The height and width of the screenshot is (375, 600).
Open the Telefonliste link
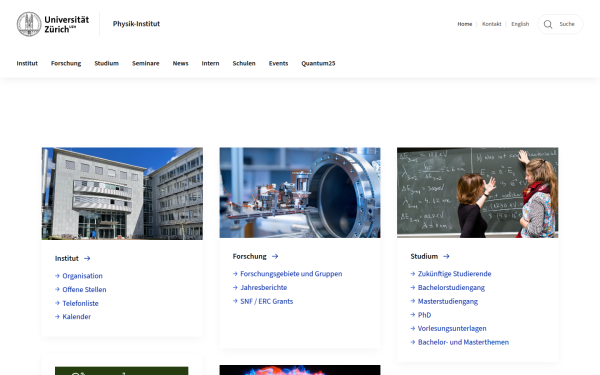(x=80, y=303)
